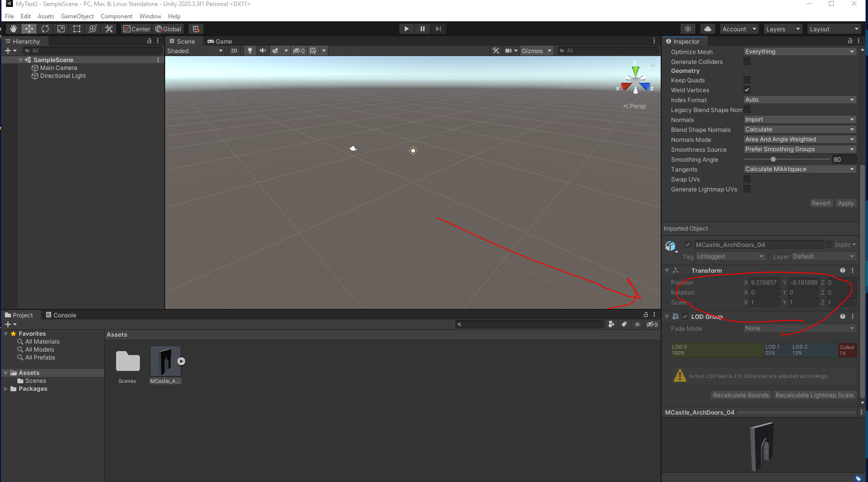This screenshot has width=868, height=482.
Task: Apply the import settings
Action: pyautogui.click(x=846, y=203)
